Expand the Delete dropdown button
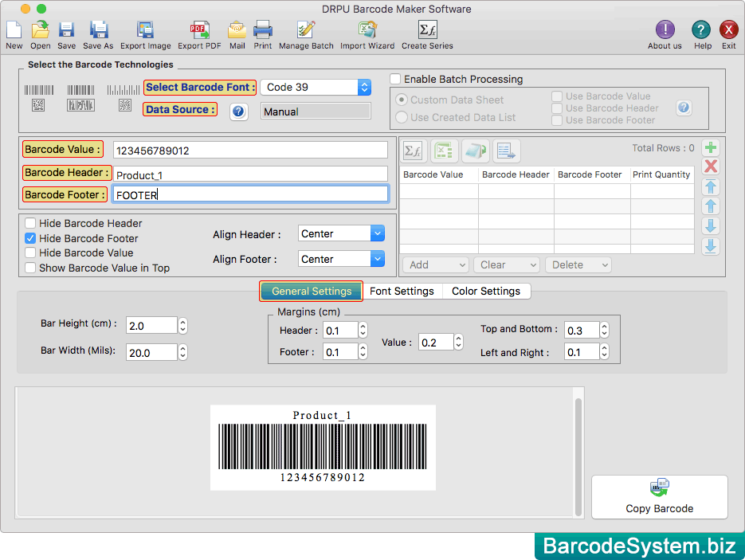The width and height of the screenshot is (745, 560). (x=578, y=265)
